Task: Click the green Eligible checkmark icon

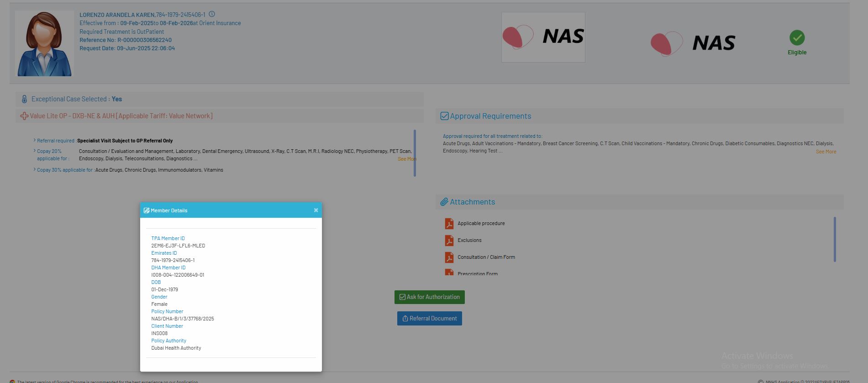Action: [x=797, y=38]
